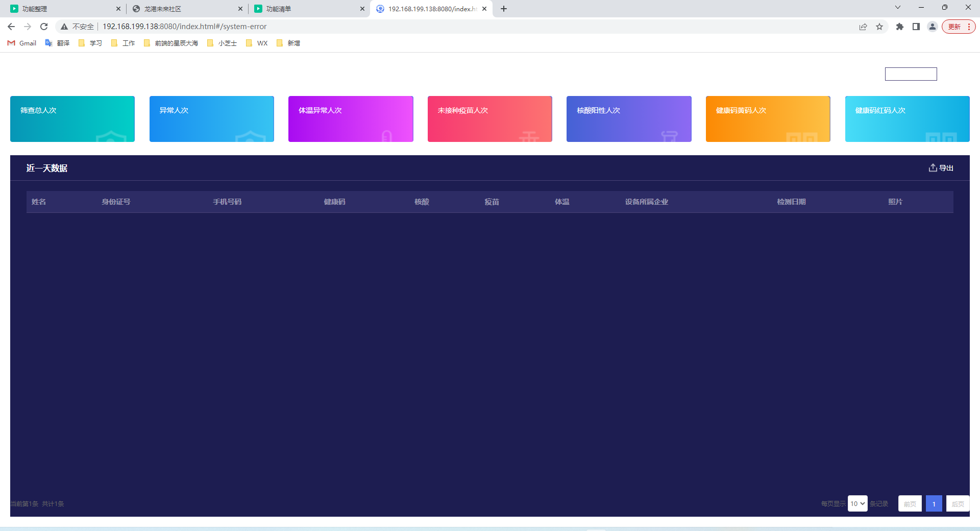Close the 功能清单 tab

(x=362, y=9)
